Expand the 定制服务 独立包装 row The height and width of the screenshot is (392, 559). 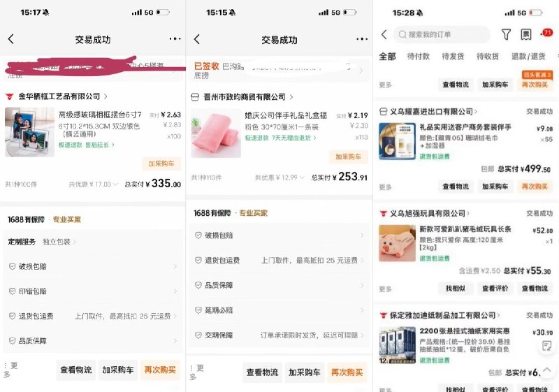tap(93, 242)
